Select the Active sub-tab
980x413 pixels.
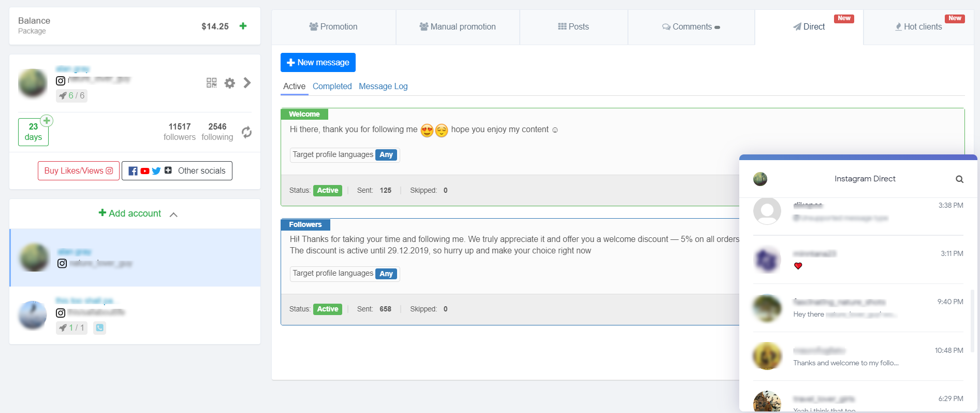[294, 87]
